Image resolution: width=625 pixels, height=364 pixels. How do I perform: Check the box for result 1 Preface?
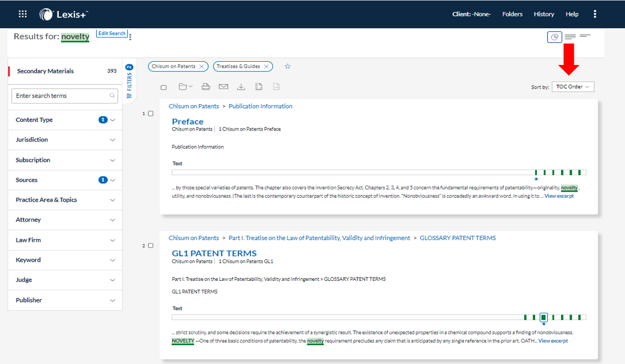tap(151, 113)
